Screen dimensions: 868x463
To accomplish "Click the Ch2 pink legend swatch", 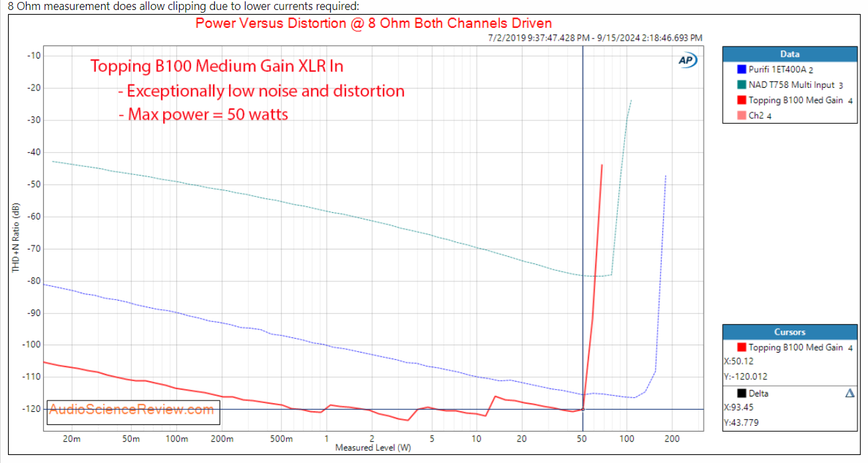I will (x=742, y=116).
